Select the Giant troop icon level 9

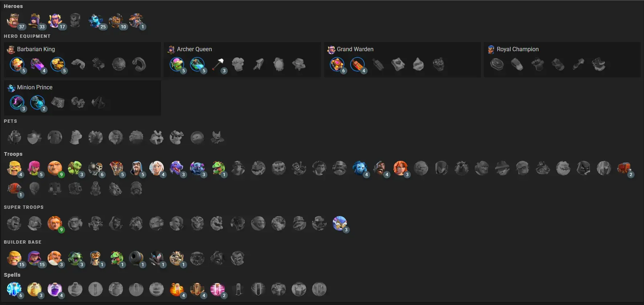pyautogui.click(x=54, y=168)
